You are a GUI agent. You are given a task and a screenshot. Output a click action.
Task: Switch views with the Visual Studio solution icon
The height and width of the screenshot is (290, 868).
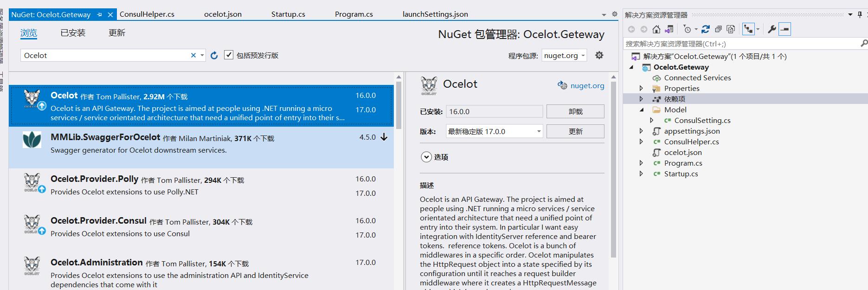669,29
